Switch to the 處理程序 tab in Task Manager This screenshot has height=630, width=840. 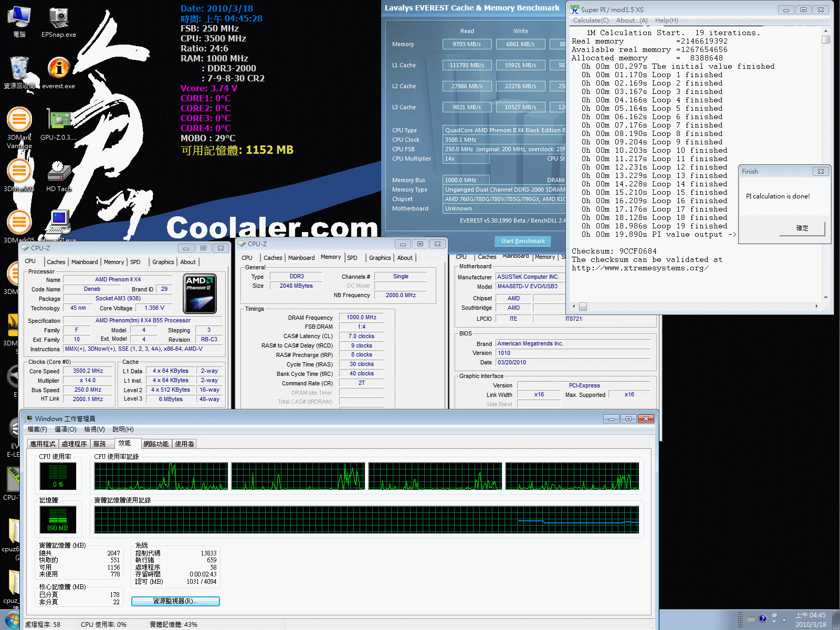pos(74,444)
